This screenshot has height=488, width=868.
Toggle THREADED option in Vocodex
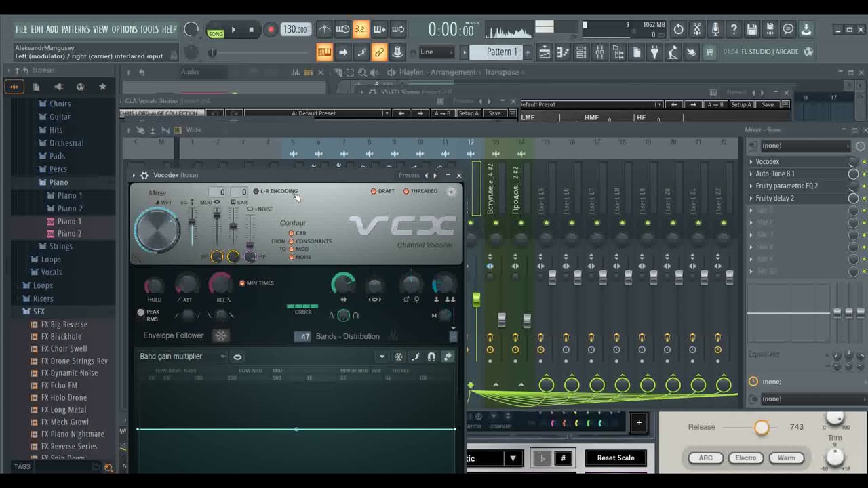click(x=420, y=191)
